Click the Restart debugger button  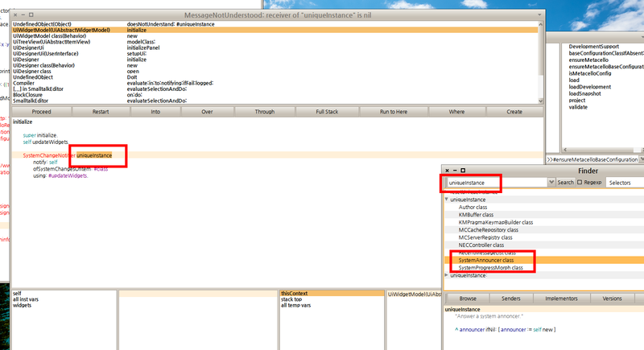point(101,112)
